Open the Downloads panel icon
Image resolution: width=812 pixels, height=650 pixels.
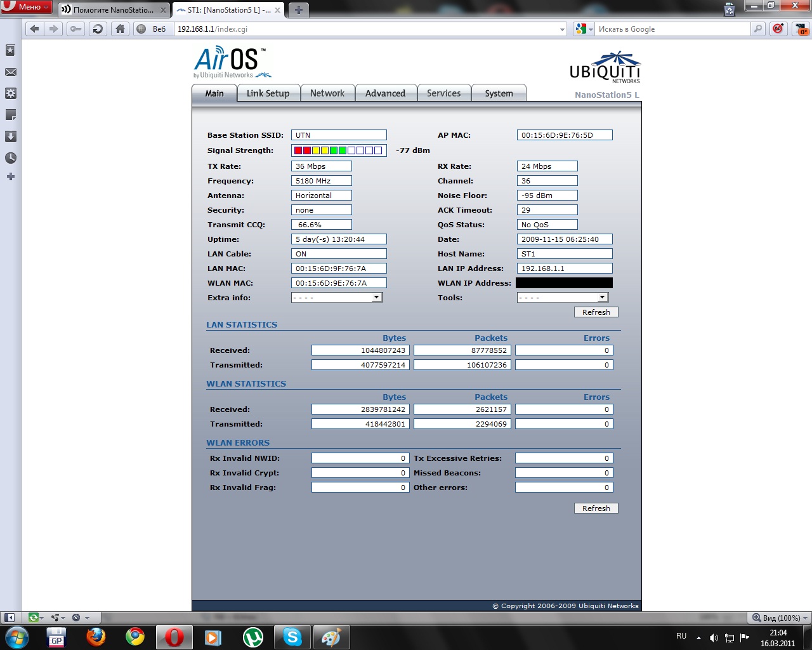coord(10,136)
